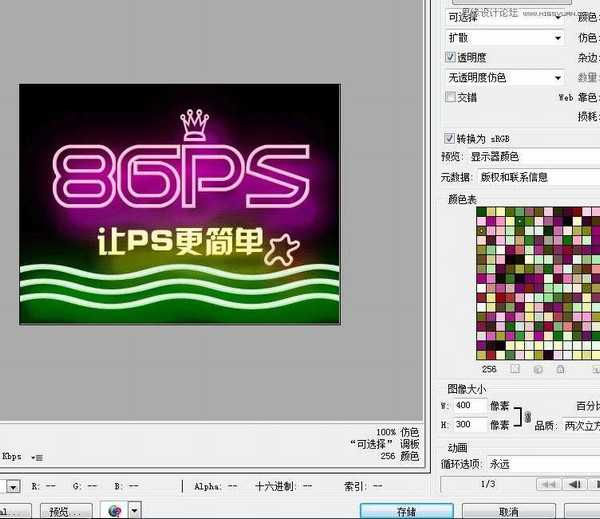Toggle the 透明度 transparency checkbox
Image resolution: width=600 pixels, height=519 pixels.
[x=450, y=58]
